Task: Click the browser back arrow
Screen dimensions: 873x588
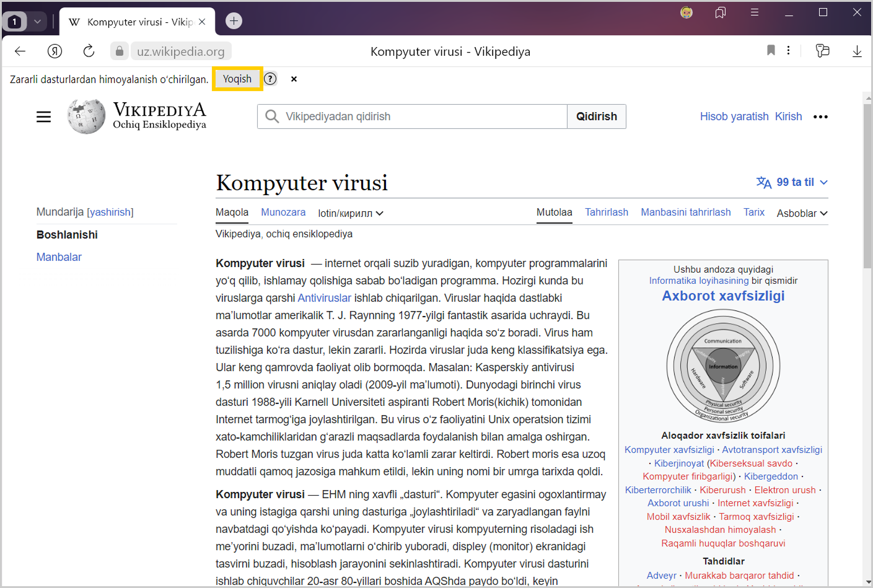Action: click(20, 51)
